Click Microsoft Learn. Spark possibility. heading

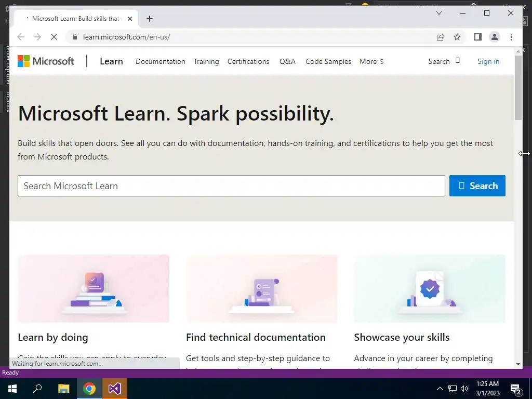[176, 113]
